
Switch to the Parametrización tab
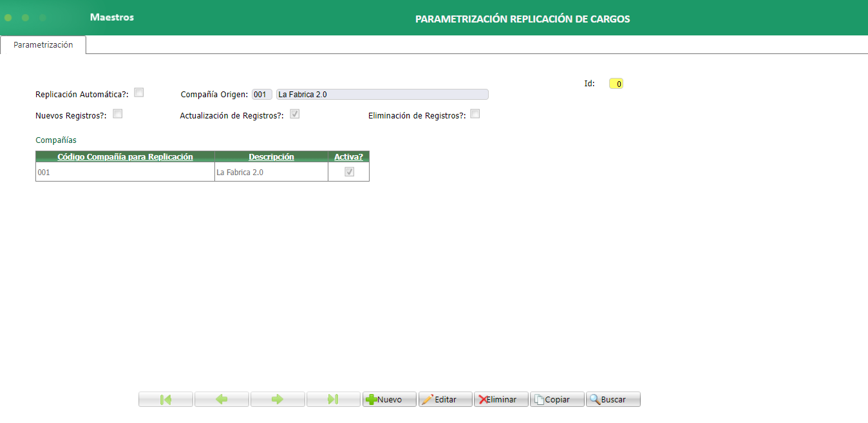click(42, 45)
